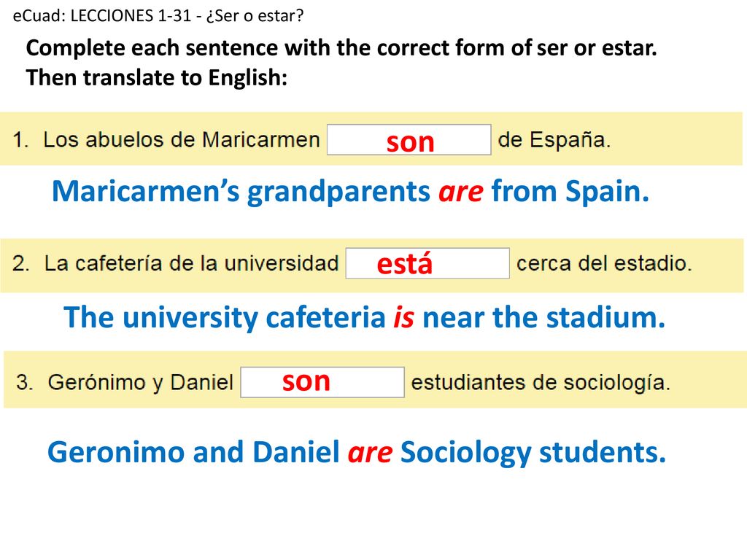
Task: Click 'from Spain.' in the first translation
Action: click(570, 192)
